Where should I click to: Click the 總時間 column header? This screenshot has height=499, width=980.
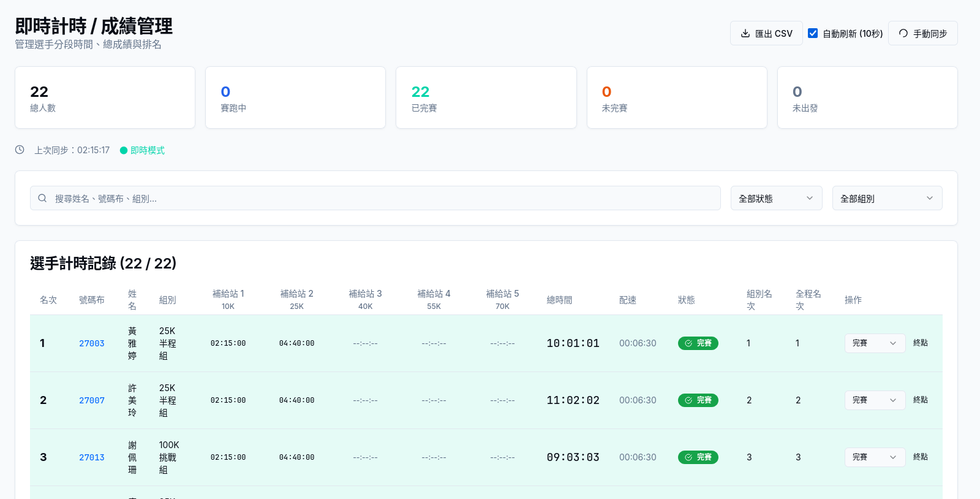click(x=560, y=300)
